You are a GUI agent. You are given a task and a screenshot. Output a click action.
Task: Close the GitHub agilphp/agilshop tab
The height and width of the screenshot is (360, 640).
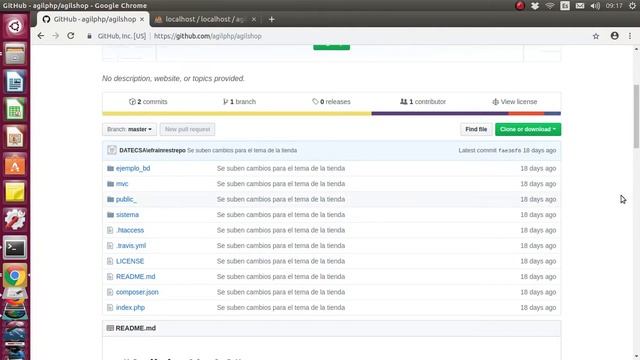(x=142, y=19)
